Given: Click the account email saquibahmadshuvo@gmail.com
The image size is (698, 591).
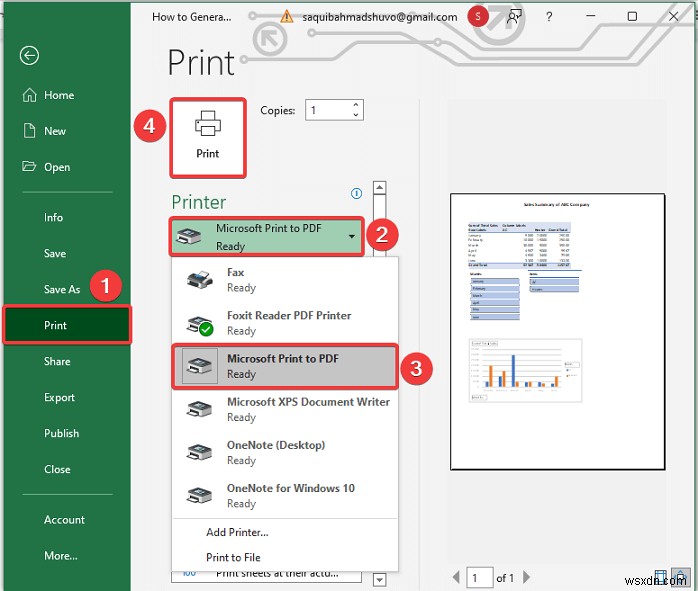Looking at the screenshot, I should click(x=380, y=17).
